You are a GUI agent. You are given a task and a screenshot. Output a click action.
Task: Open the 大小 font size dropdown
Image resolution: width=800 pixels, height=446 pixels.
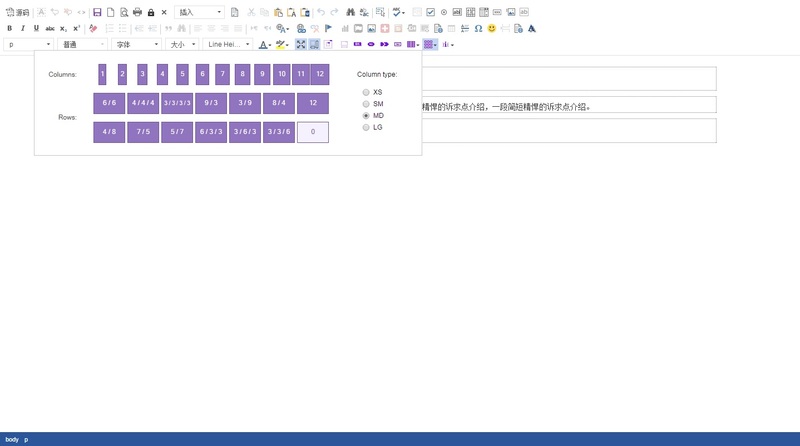[181, 44]
